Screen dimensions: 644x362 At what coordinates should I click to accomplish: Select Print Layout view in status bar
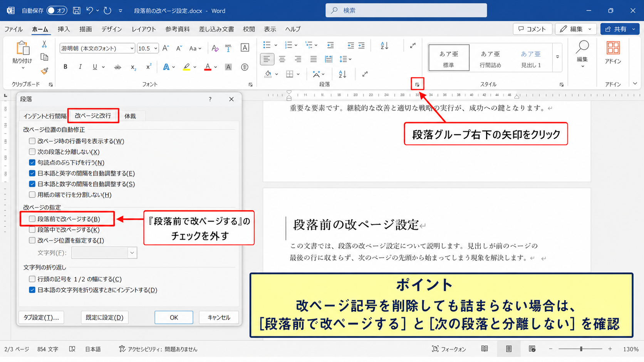click(509, 349)
